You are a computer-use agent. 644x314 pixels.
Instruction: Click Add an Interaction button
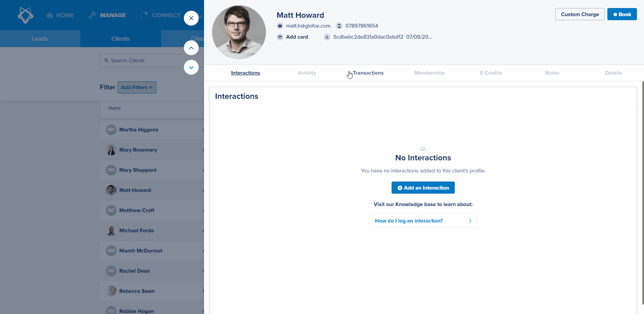[423, 188]
